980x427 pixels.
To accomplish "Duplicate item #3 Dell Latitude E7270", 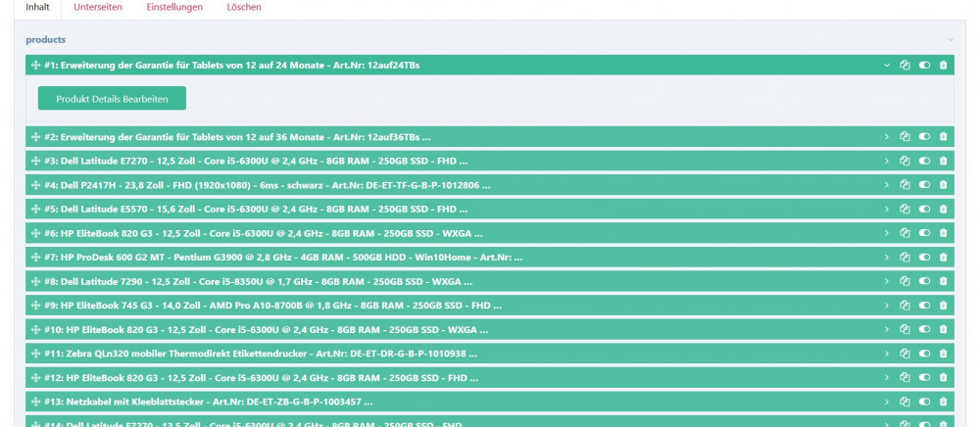I will pyautogui.click(x=905, y=161).
